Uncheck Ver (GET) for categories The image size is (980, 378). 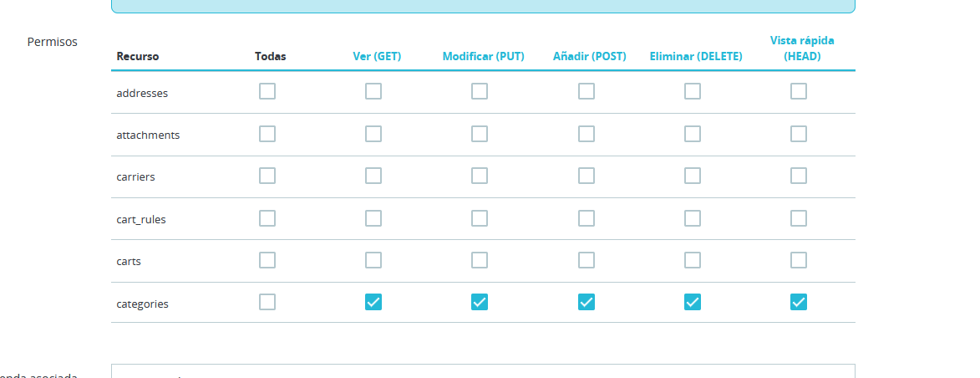pos(373,303)
